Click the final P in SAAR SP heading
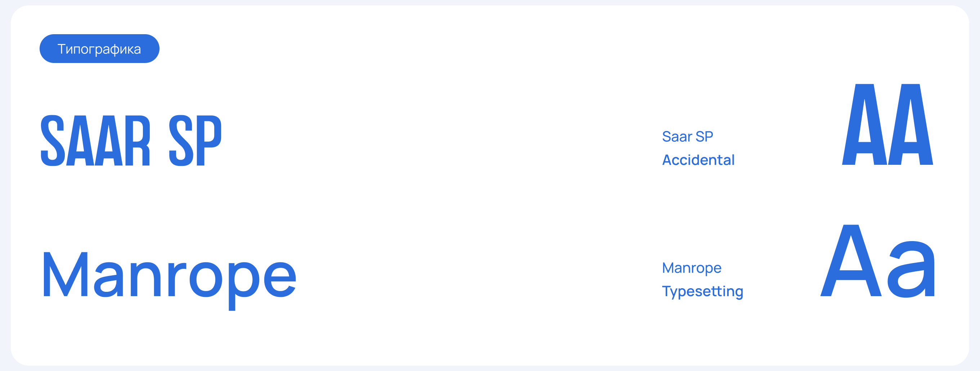The width and height of the screenshot is (980, 371). click(208, 140)
